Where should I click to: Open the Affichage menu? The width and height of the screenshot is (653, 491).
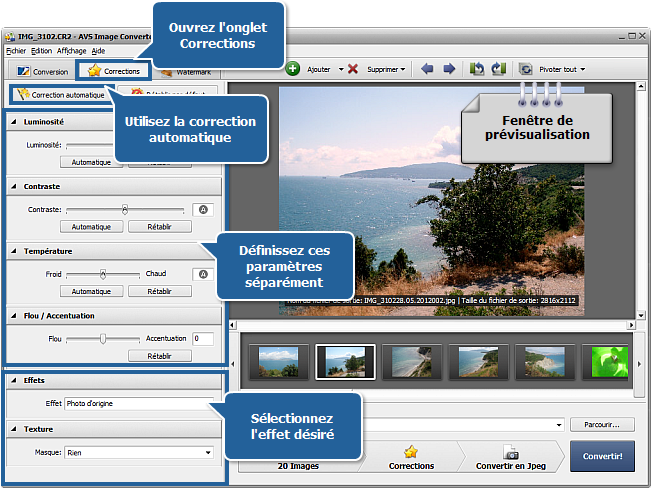point(71,50)
